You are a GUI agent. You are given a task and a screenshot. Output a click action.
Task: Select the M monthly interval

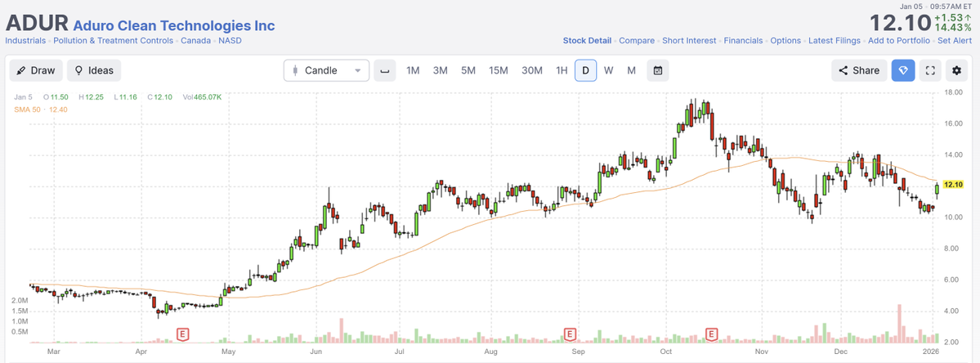tap(631, 70)
